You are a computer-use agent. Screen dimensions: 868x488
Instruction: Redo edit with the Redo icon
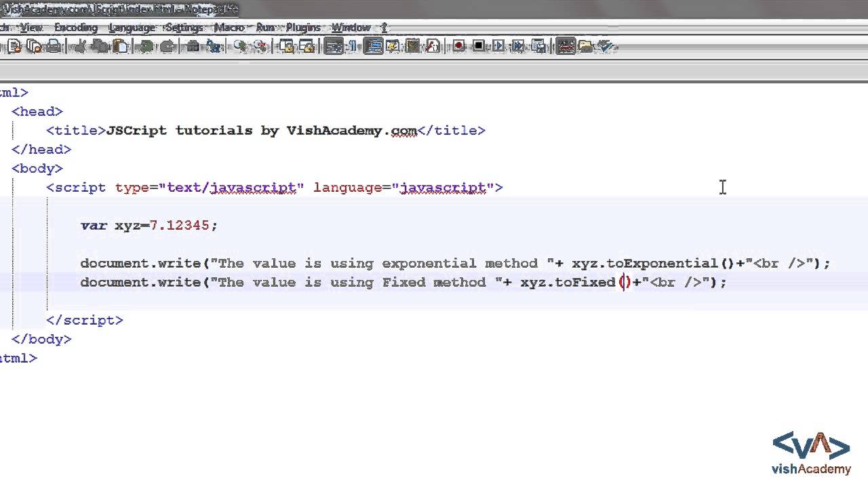(x=167, y=46)
